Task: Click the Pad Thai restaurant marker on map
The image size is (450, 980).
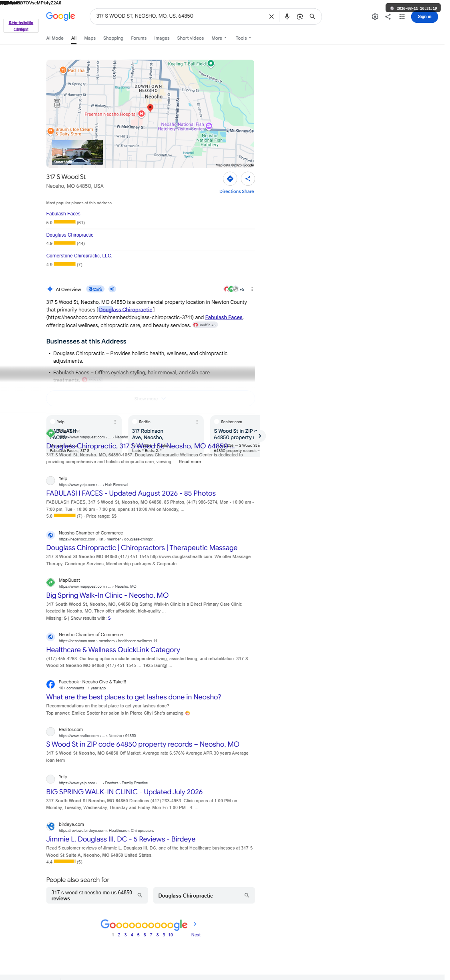Action: (x=63, y=70)
